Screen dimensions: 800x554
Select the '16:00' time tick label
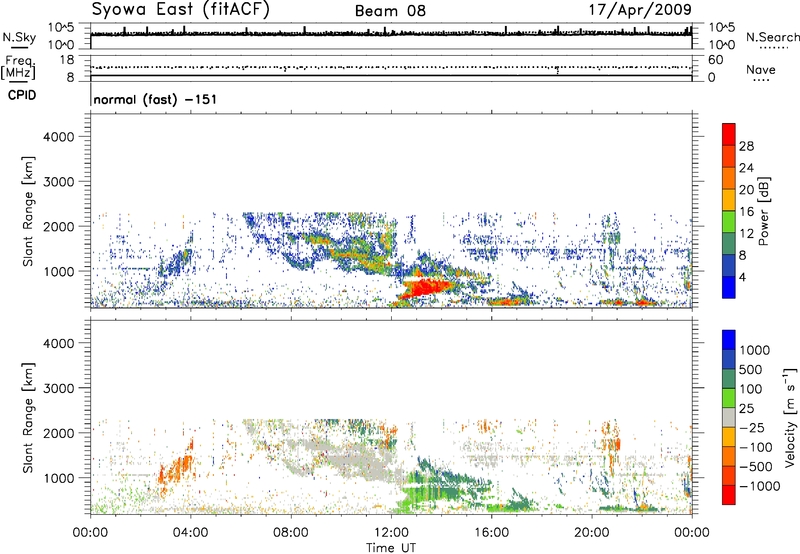[x=491, y=533]
